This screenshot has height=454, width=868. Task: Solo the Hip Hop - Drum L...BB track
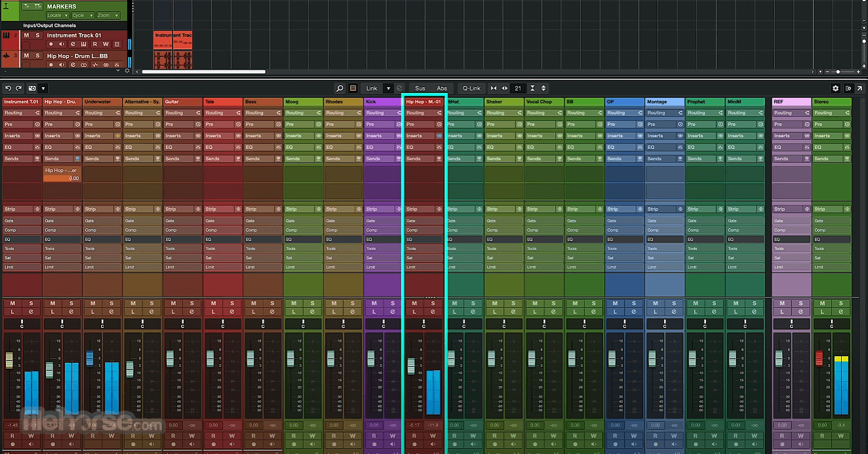coord(37,56)
